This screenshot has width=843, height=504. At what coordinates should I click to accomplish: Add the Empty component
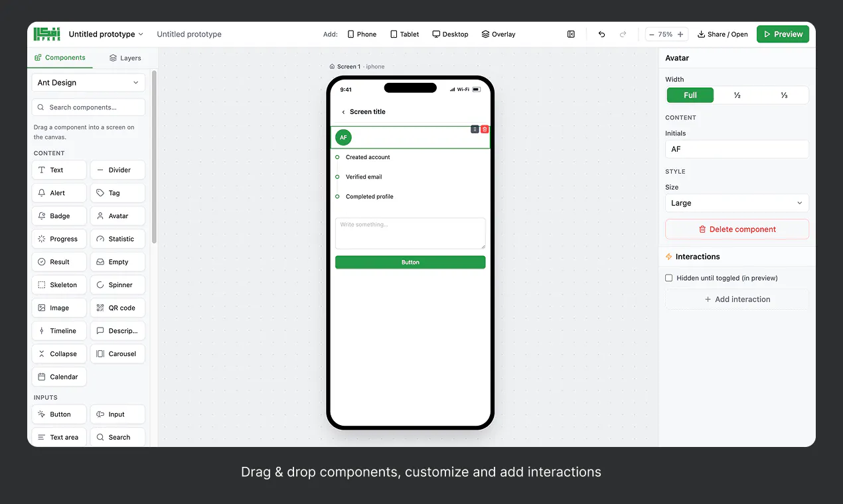tap(117, 262)
